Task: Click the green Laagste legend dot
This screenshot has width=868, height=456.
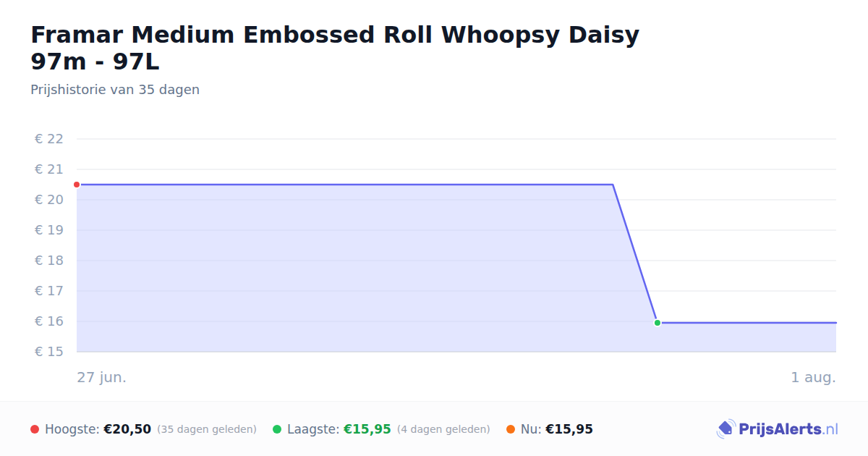Action: pyautogui.click(x=277, y=429)
